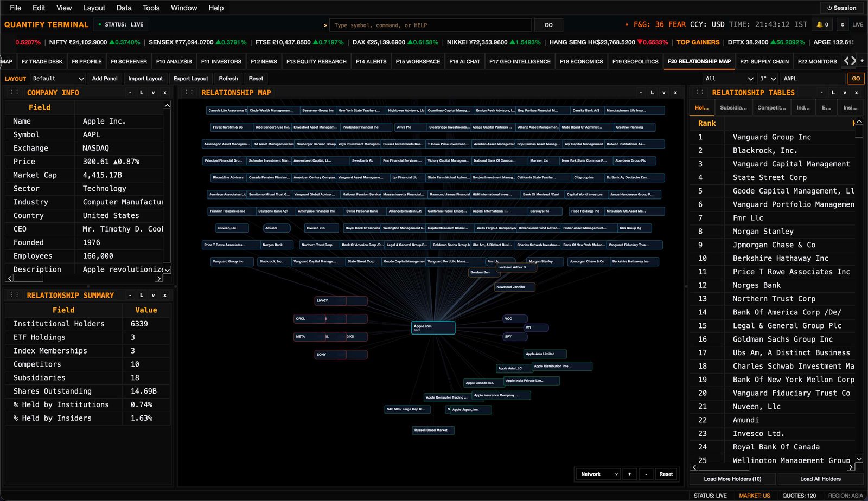The width and height of the screenshot is (868, 501).
Task: Open the Tools menu
Action: (x=151, y=8)
